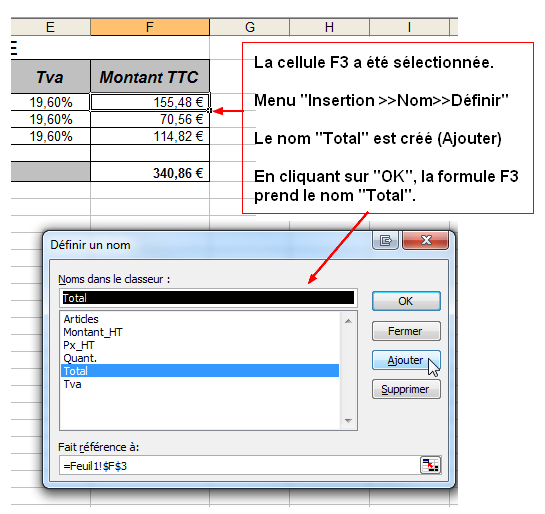
Task: Click the list scrollbar down arrow
Action: [348, 421]
